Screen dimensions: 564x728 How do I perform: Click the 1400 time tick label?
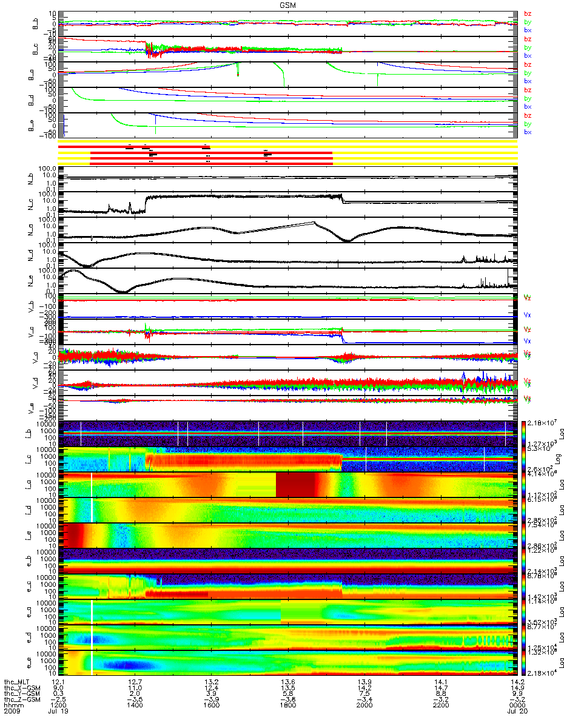[133, 706]
